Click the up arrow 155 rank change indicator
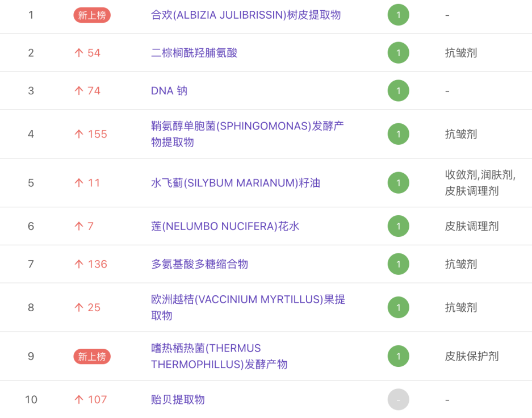The image size is (532, 418). [91, 134]
